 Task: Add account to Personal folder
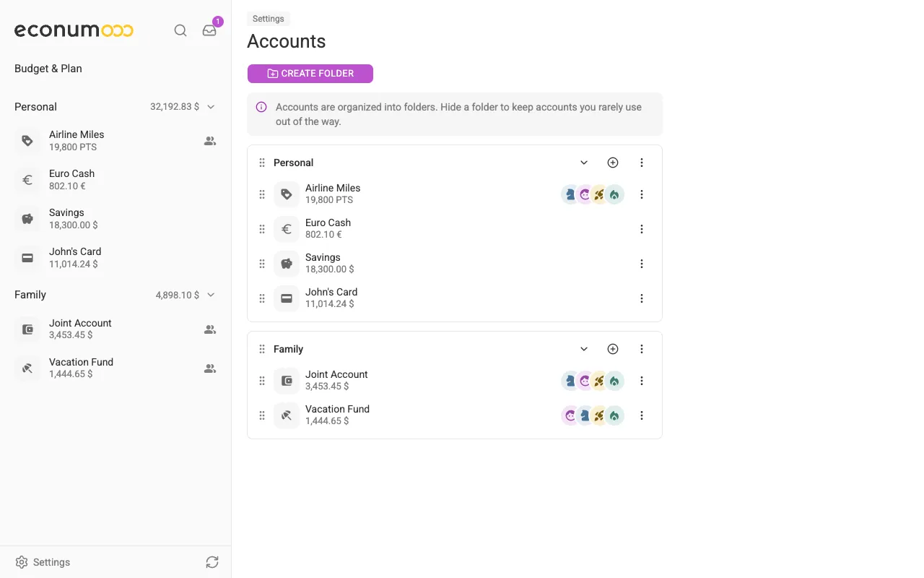pos(613,163)
